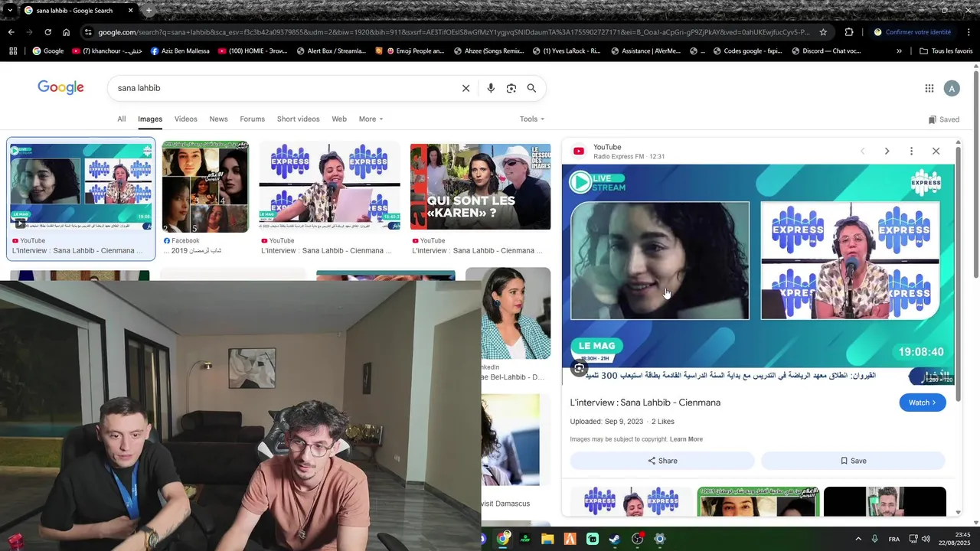Viewport: 980px width, 551px height.
Task: Switch to the News tab
Action: coord(218,119)
